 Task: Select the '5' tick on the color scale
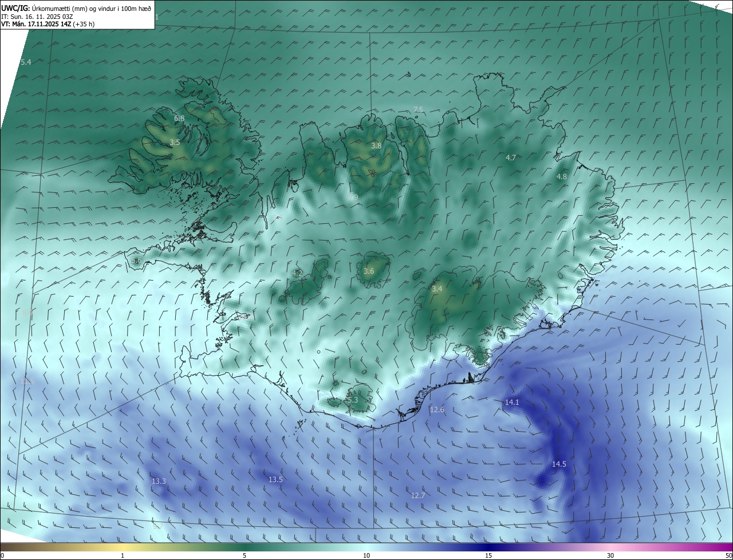(x=245, y=555)
